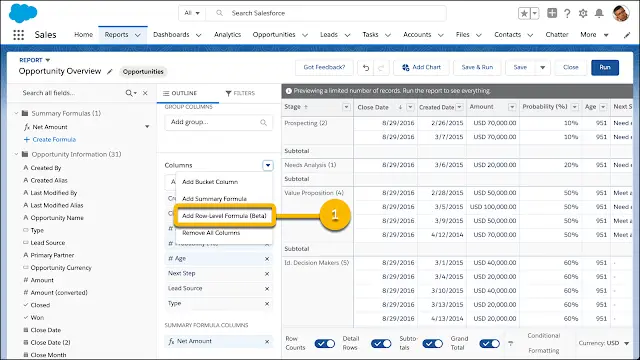
Task: Remove the Net Amount summary formula
Action: point(267,342)
